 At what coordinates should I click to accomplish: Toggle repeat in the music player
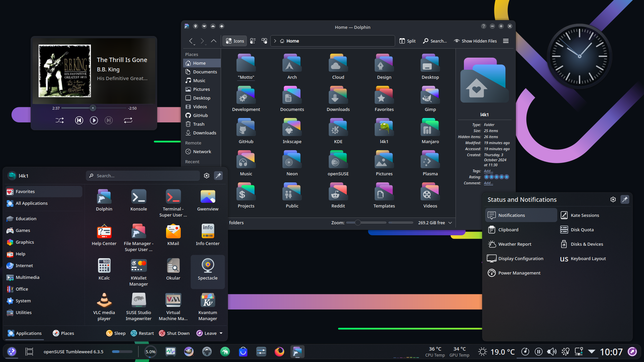coord(128,120)
